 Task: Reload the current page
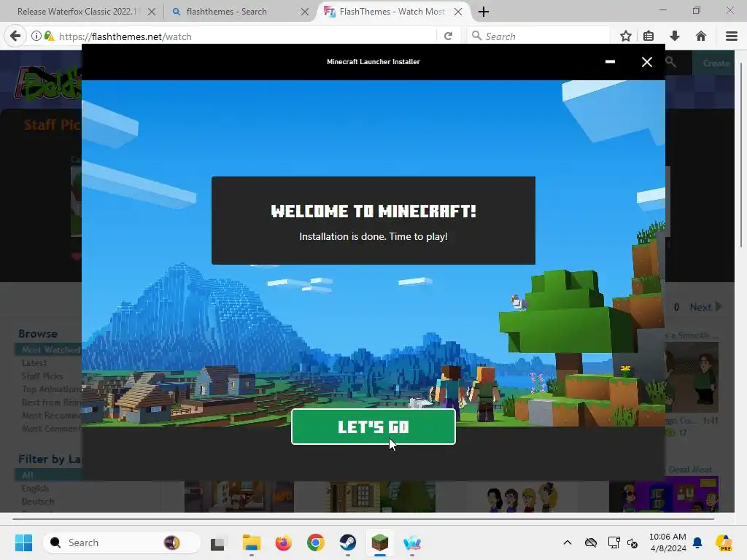[x=448, y=36]
